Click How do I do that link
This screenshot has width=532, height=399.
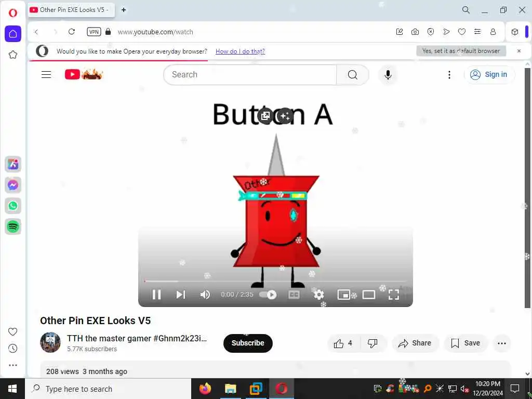pyautogui.click(x=240, y=51)
